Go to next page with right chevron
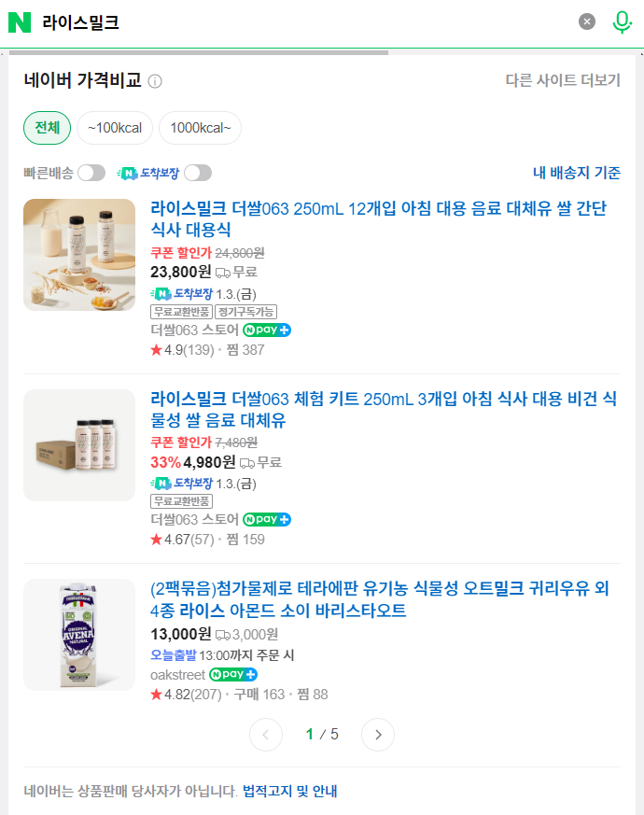 pyautogui.click(x=378, y=735)
